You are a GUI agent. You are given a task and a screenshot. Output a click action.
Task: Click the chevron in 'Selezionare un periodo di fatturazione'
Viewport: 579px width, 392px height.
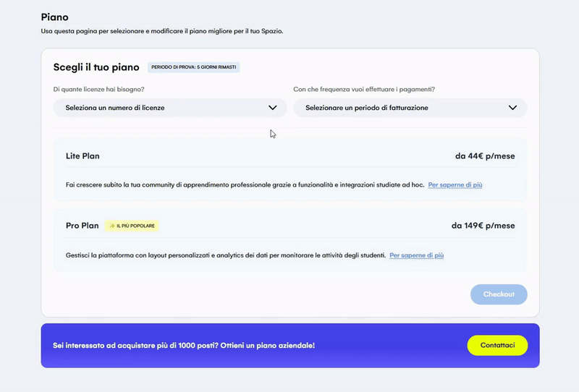(512, 108)
